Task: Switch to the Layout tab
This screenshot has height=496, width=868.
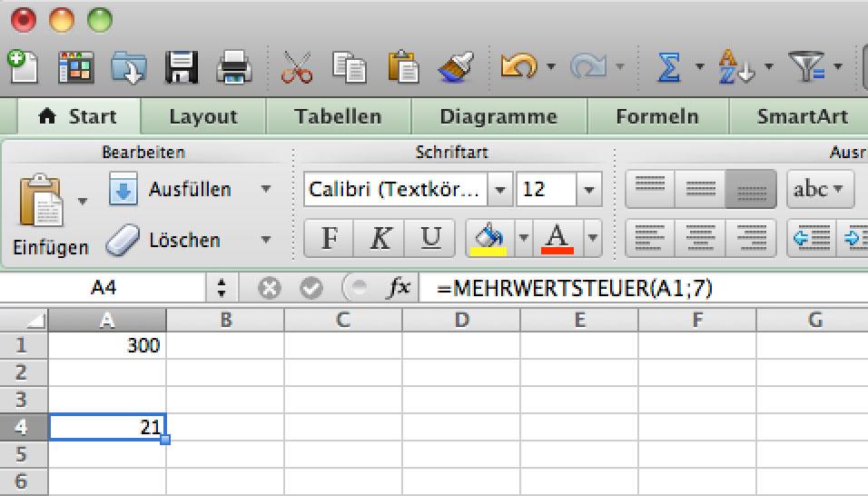Action: [x=203, y=116]
